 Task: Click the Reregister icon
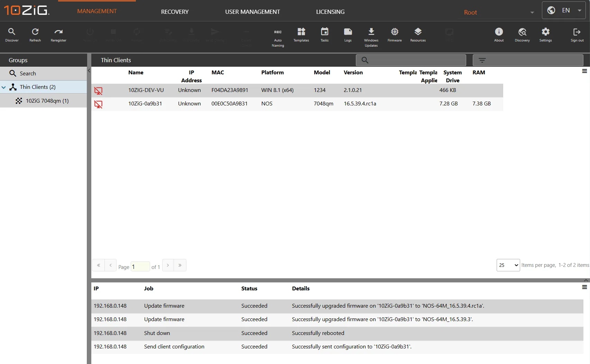pyautogui.click(x=58, y=35)
